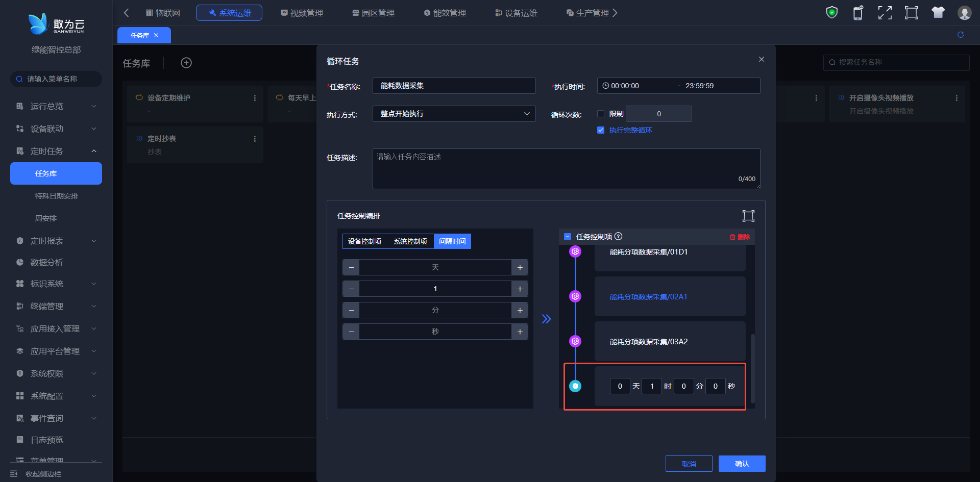Expand the task control panel to fullscreen

748,216
